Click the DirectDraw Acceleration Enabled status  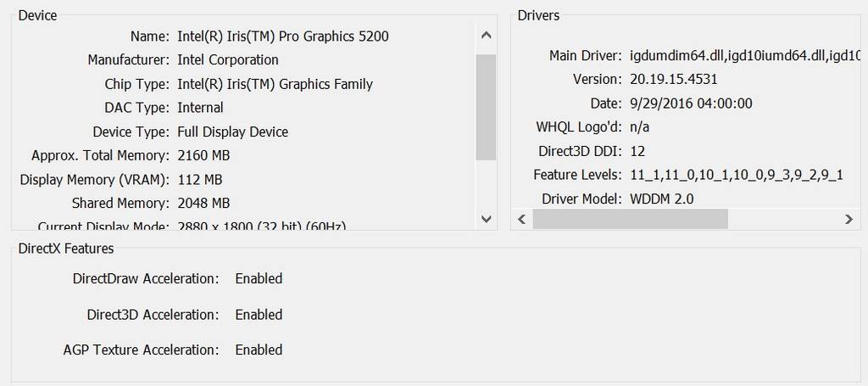click(259, 278)
